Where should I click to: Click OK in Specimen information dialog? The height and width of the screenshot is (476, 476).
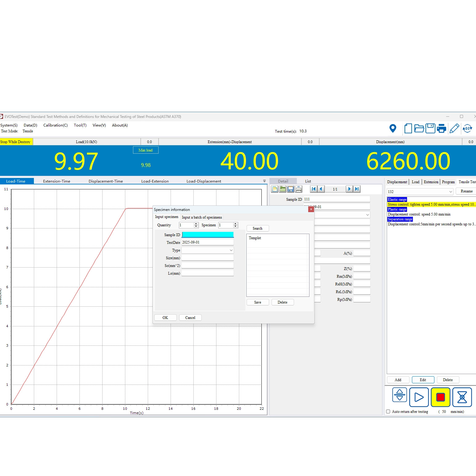(165, 318)
